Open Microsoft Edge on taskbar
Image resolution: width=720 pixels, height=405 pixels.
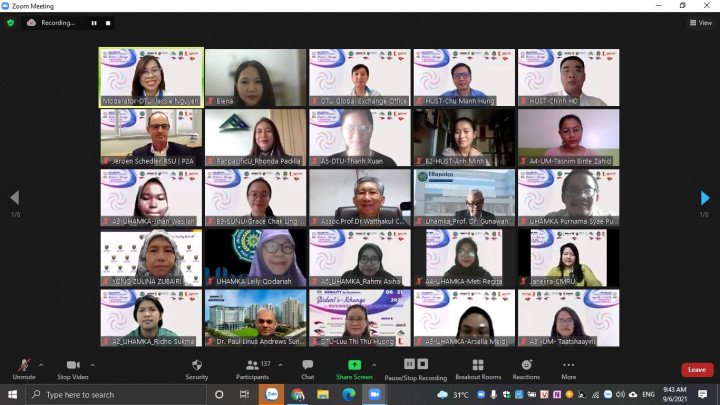click(x=349, y=394)
